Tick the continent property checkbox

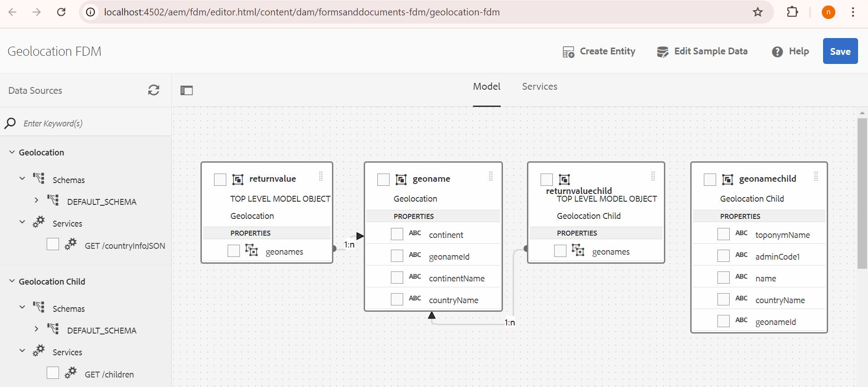[x=397, y=234]
